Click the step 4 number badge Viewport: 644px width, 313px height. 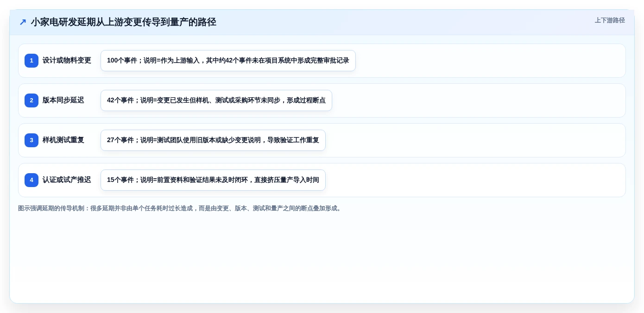click(x=32, y=180)
